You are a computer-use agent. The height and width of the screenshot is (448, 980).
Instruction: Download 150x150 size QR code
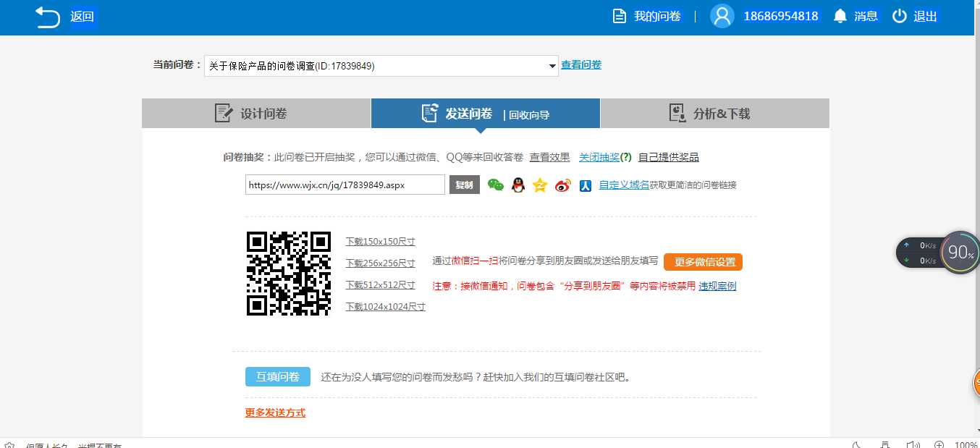[x=381, y=242]
